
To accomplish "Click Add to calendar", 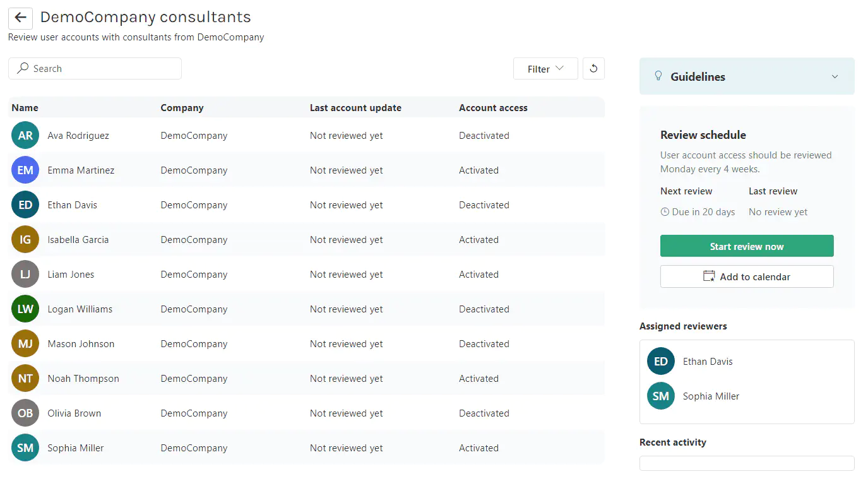I will pos(747,276).
